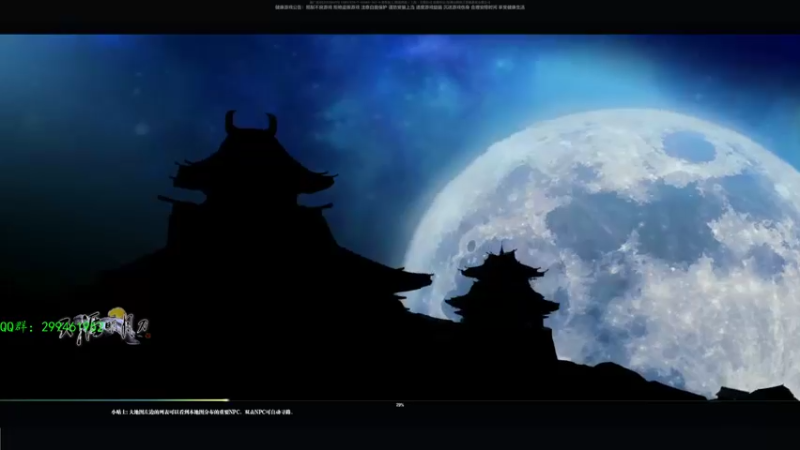Click the green QQ group number text
The height and width of the screenshot is (450, 800).
tap(52, 328)
